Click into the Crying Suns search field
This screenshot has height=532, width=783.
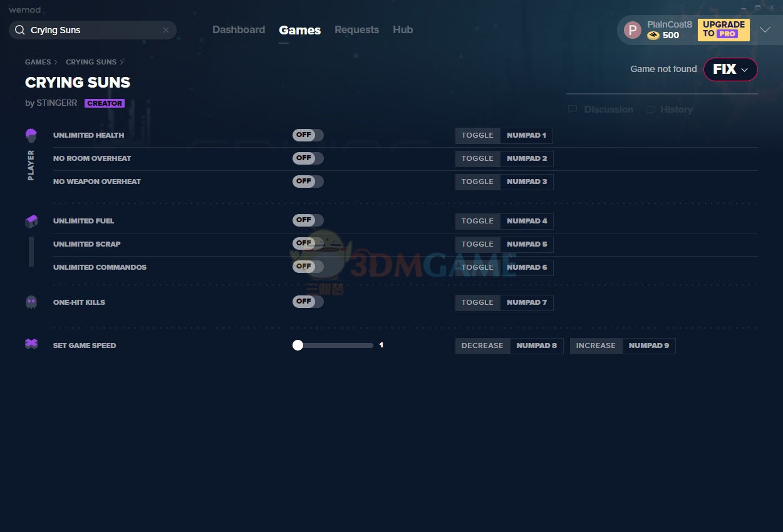click(x=93, y=30)
